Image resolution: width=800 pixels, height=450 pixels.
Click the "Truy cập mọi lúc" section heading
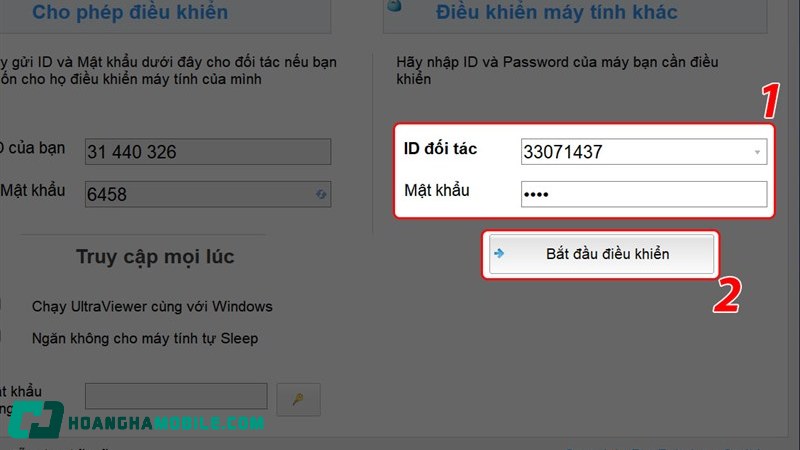tap(155, 257)
